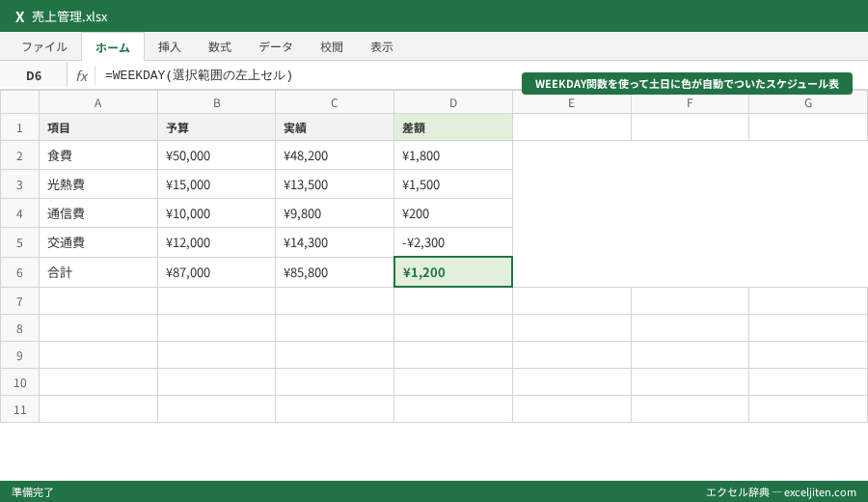Click the 光熱費 cell
Viewport: 868px width, 502px height.
98,184
